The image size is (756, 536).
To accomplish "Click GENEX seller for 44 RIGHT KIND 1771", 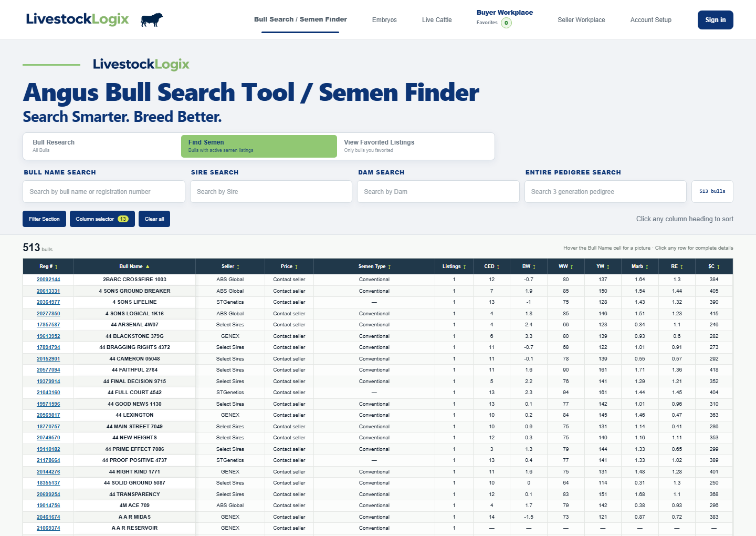I will pyautogui.click(x=230, y=472).
